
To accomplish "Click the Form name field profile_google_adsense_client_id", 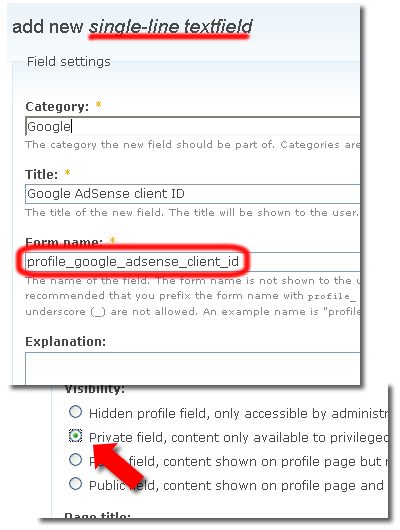I will tap(193, 261).
